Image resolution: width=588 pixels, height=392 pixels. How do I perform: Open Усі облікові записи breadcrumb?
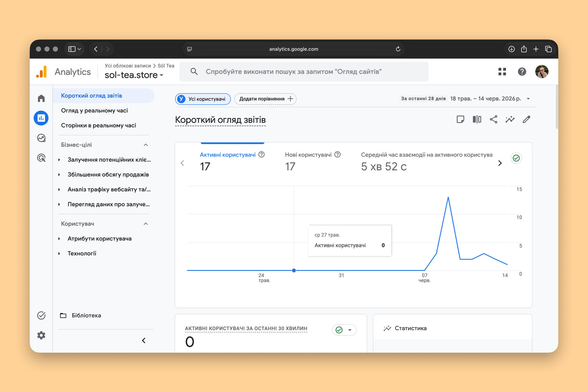point(128,66)
